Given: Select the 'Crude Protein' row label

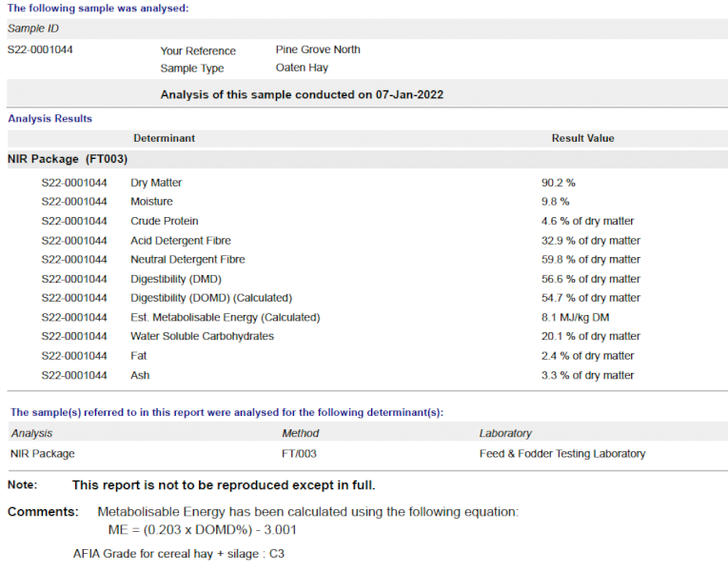Looking at the screenshot, I should 165,221.
